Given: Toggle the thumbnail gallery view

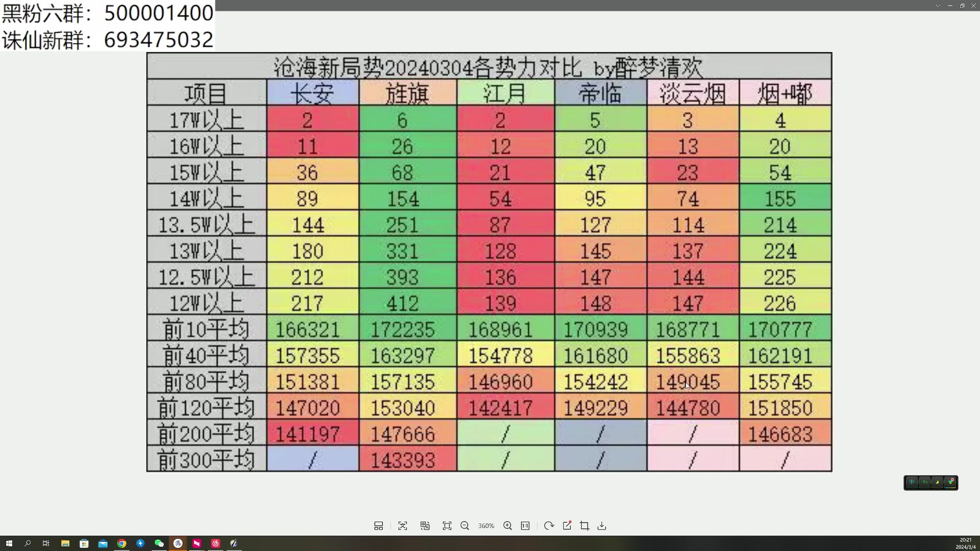Looking at the screenshot, I should coord(378,526).
